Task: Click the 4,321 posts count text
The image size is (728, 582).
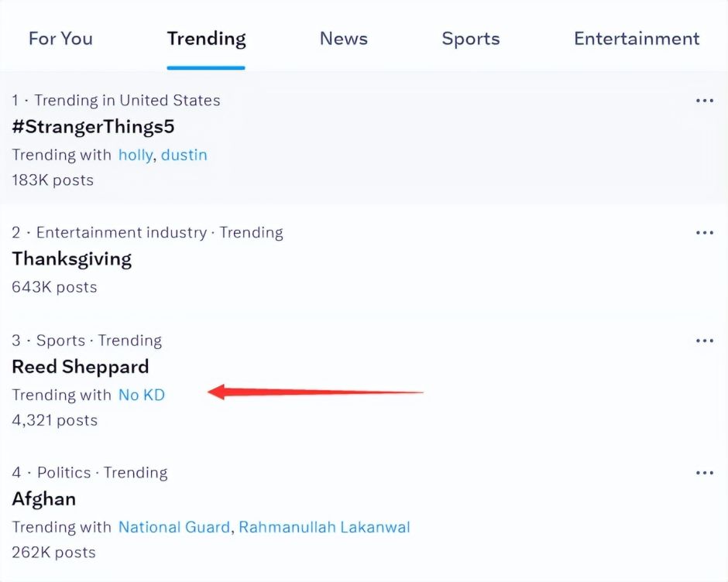Action: coord(54,420)
